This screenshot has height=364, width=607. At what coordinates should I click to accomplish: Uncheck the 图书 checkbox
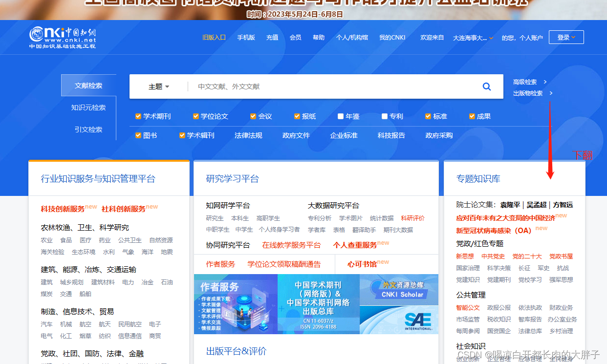138,135
